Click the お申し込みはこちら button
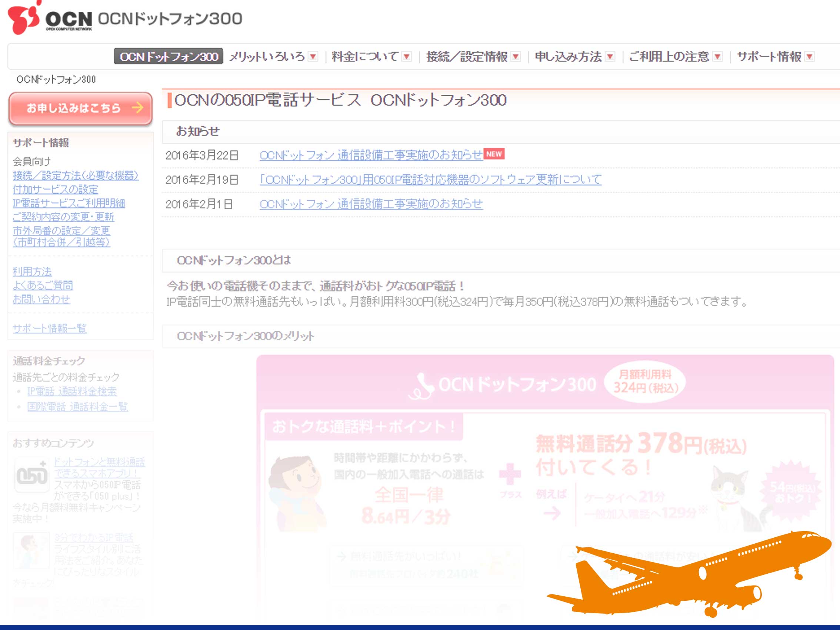The height and width of the screenshot is (630, 840). pos(80,108)
